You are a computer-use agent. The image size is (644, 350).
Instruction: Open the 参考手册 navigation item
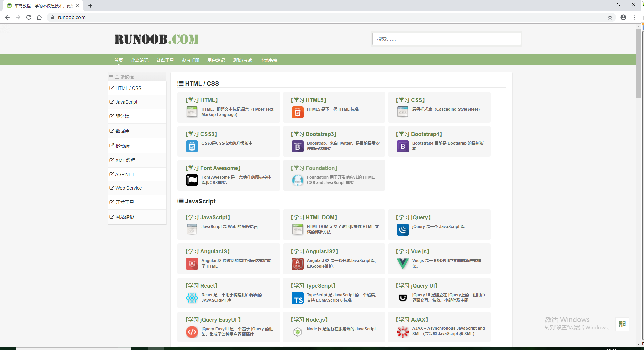pos(191,60)
